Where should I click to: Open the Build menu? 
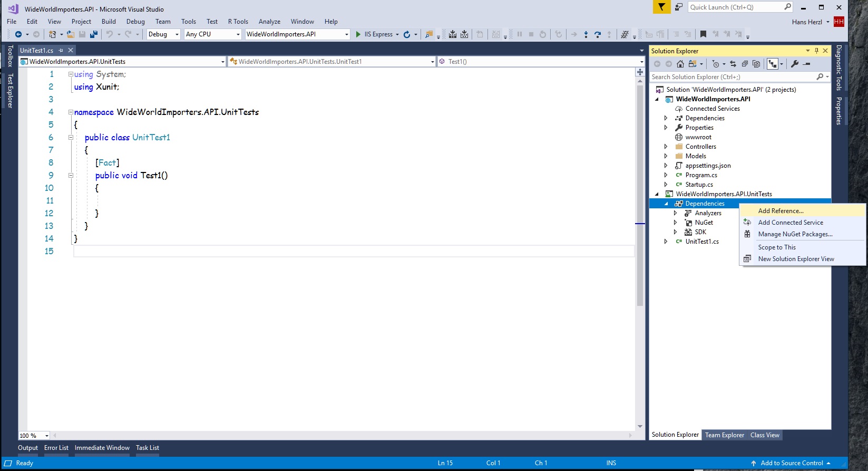coord(109,22)
